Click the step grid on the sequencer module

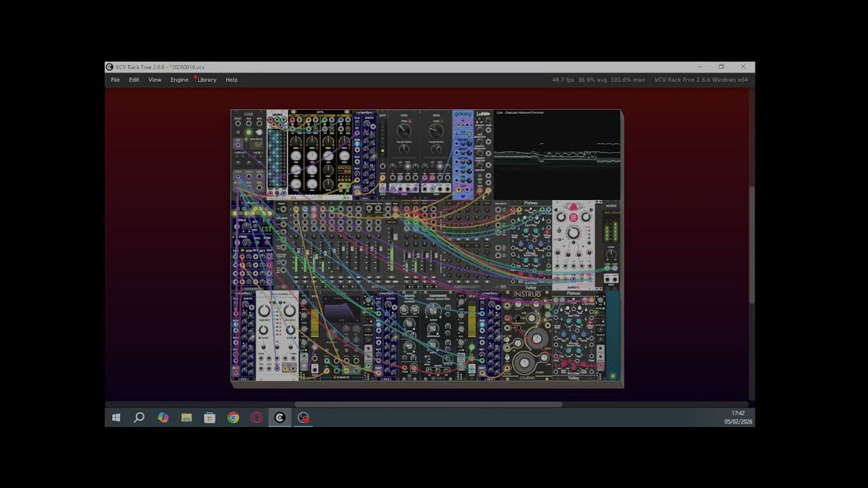point(277,157)
